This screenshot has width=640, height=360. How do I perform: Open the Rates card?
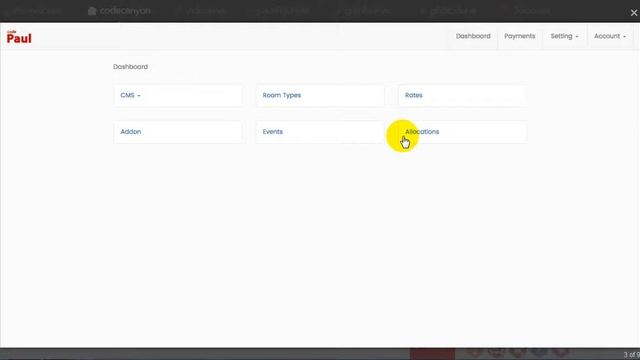click(462, 96)
